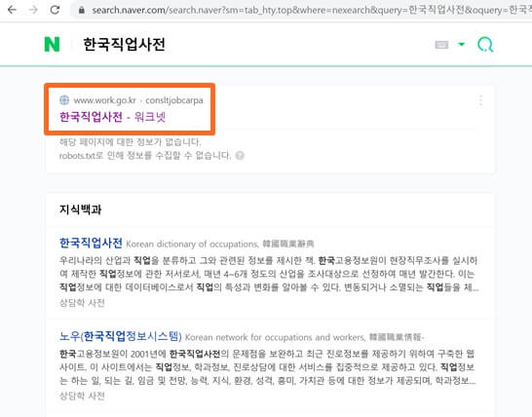The height and width of the screenshot is (417, 532).
Task: Click the help icon after robots.txt notice
Action: (x=240, y=156)
